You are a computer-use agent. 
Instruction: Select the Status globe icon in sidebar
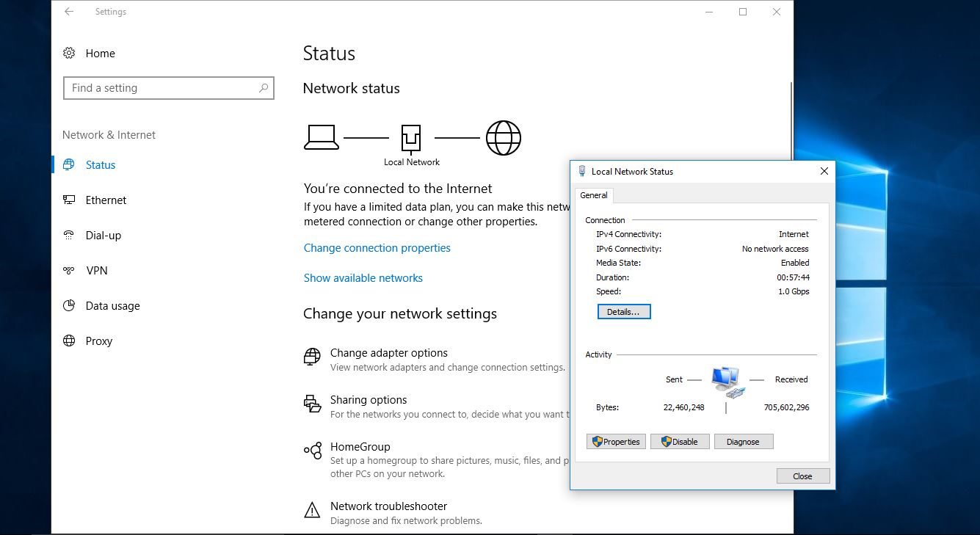70,164
